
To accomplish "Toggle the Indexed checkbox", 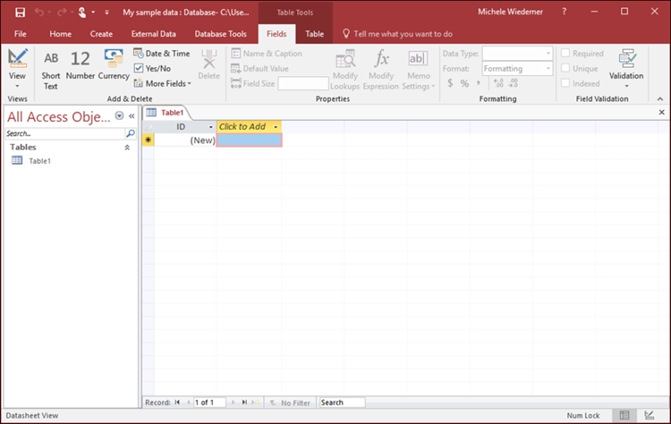I will coord(565,83).
